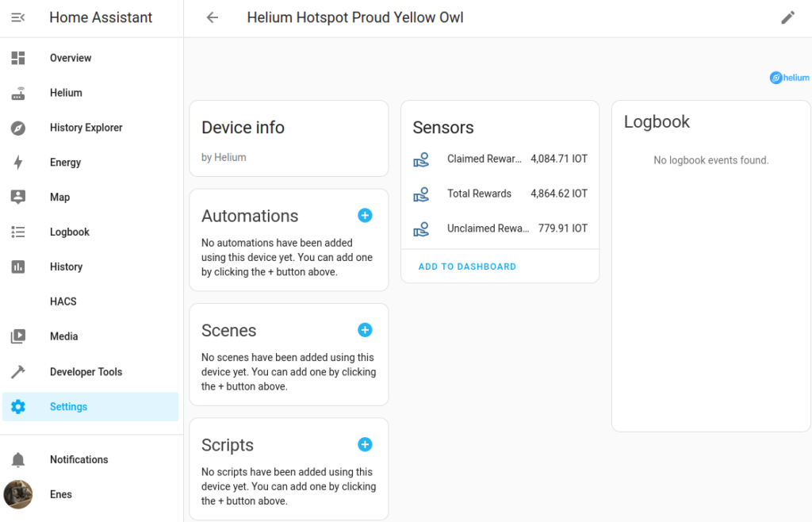Open the Map menu item
Image resolution: width=812 pixels, height=522 pixels.
pos(91,197)
